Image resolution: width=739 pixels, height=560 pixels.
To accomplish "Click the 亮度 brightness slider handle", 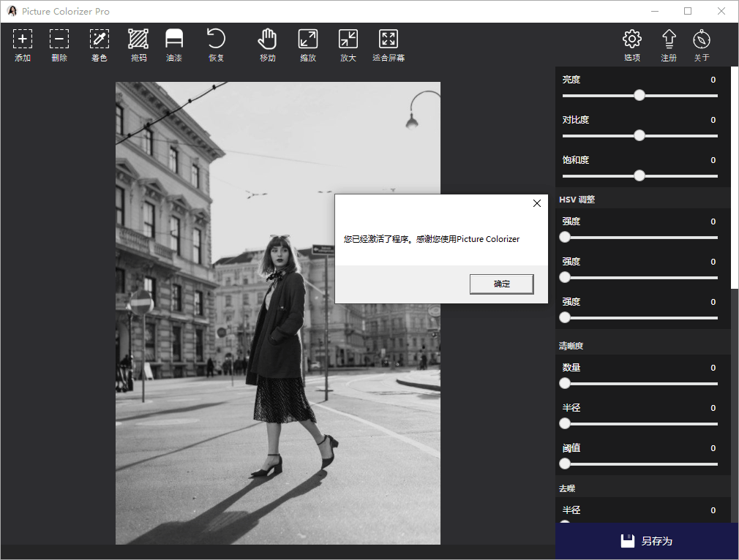I will (x=639, y=95).
